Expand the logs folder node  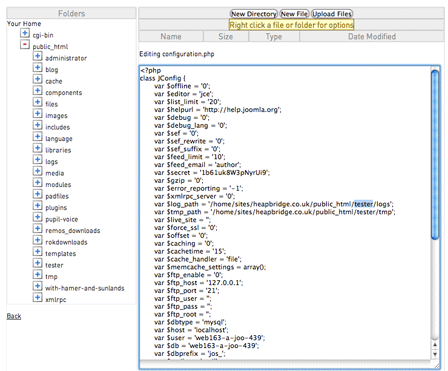tap(38, 159)
